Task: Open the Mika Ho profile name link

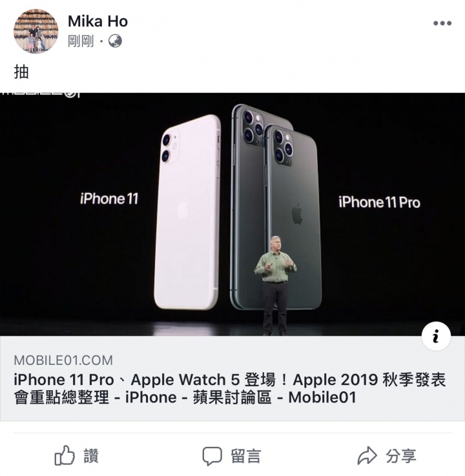Action: (x=98, y=21)
